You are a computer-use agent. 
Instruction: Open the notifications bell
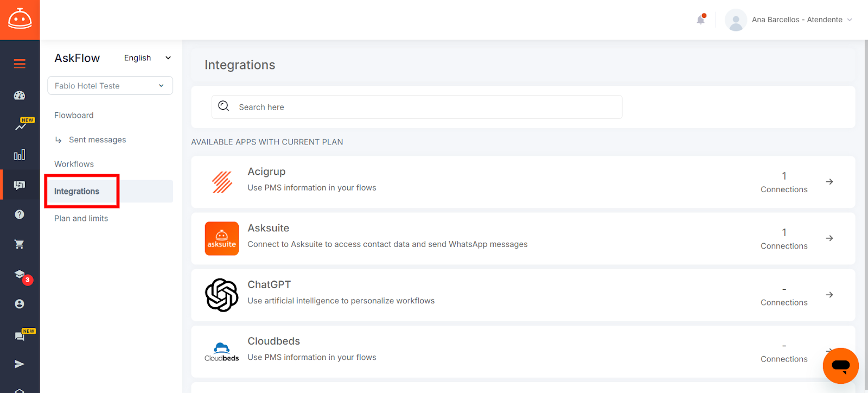(x=701, y=20)
